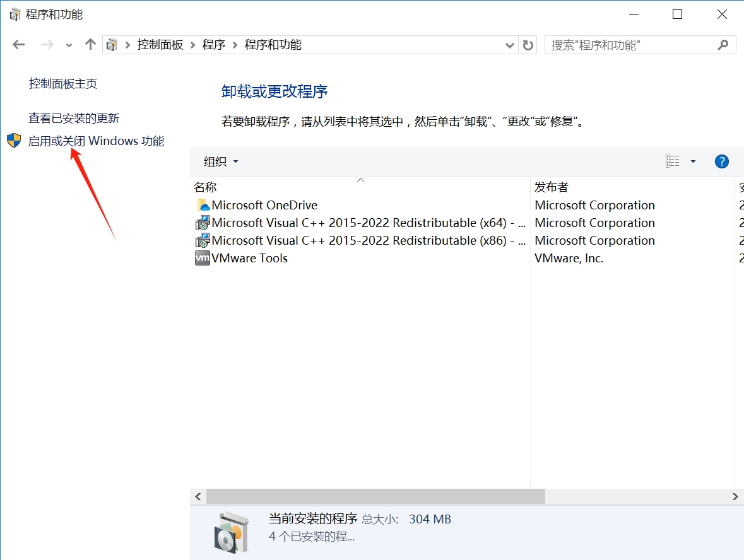Click the shield icon for Windows features
The width and height of the screenshot is (744, 560).
[14, 141]
